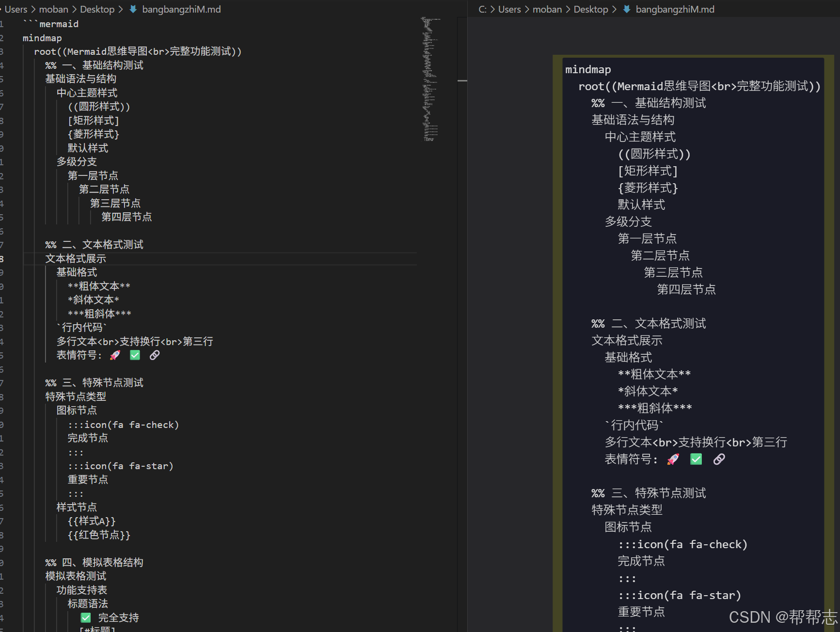
Task: Click '图标节点' in the preview pane
Action: pyautogui.click(x=628, y=527)
